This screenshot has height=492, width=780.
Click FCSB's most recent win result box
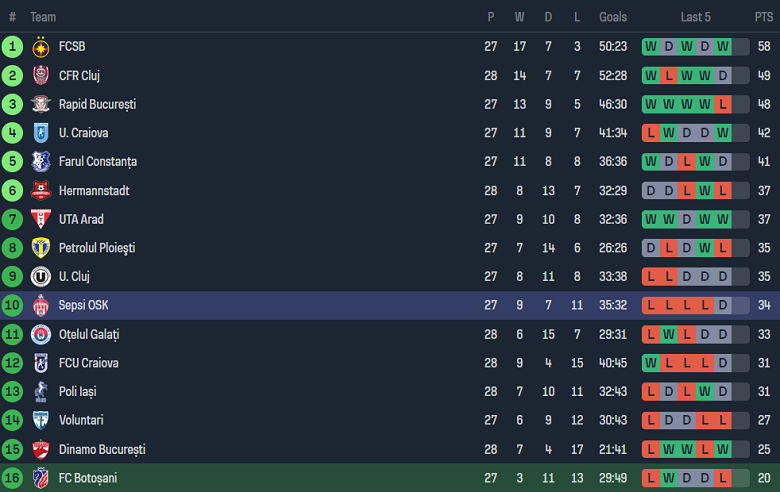723,47
